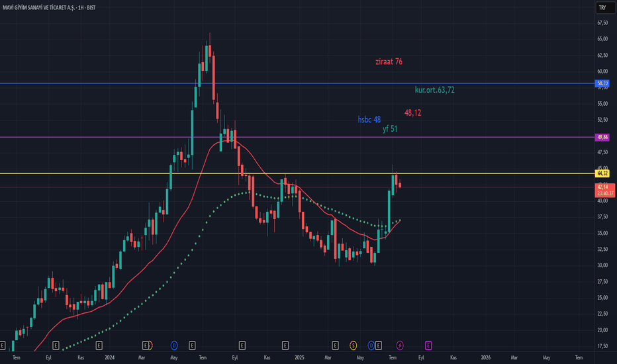This screenshot has width=617, height=364.
Task: Select the 'hsbc 48' text annotation
Action: click(x=369, y=119)
